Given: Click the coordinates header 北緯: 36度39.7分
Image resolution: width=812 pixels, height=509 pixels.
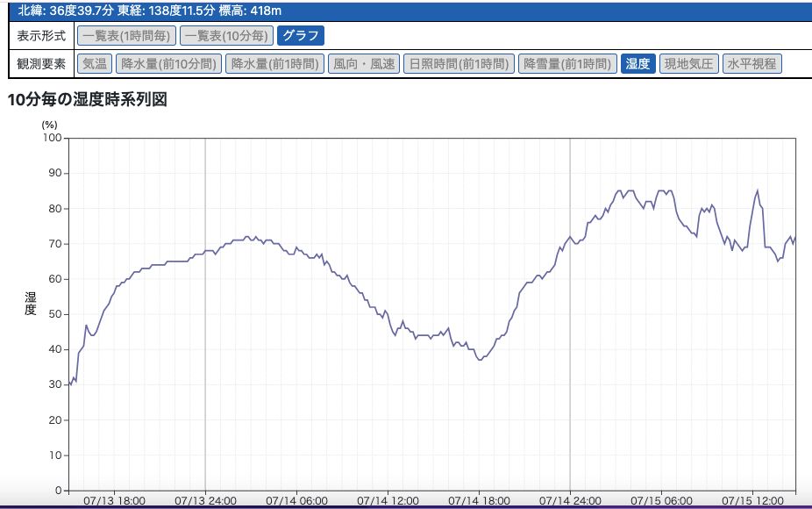Looking at the screenshot, I should pos(65,11).
